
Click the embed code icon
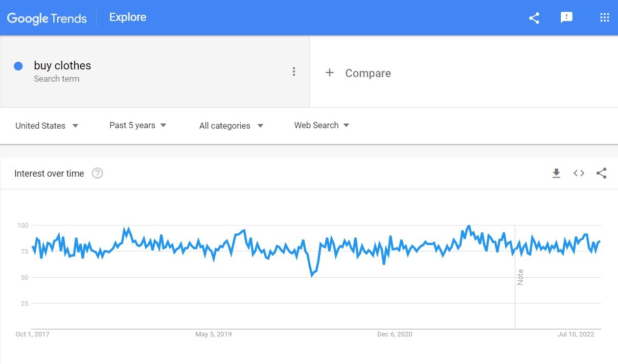(x=579, y=174)
